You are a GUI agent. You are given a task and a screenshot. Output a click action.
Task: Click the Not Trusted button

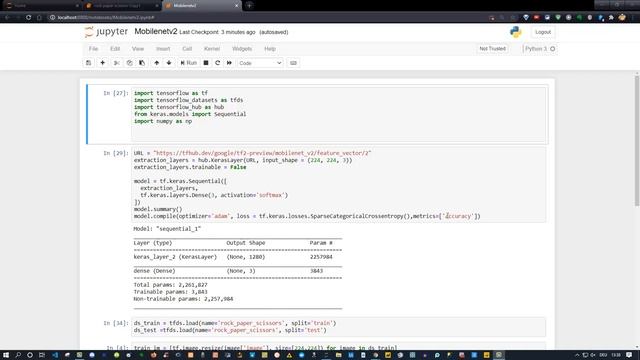click(492, 49)
